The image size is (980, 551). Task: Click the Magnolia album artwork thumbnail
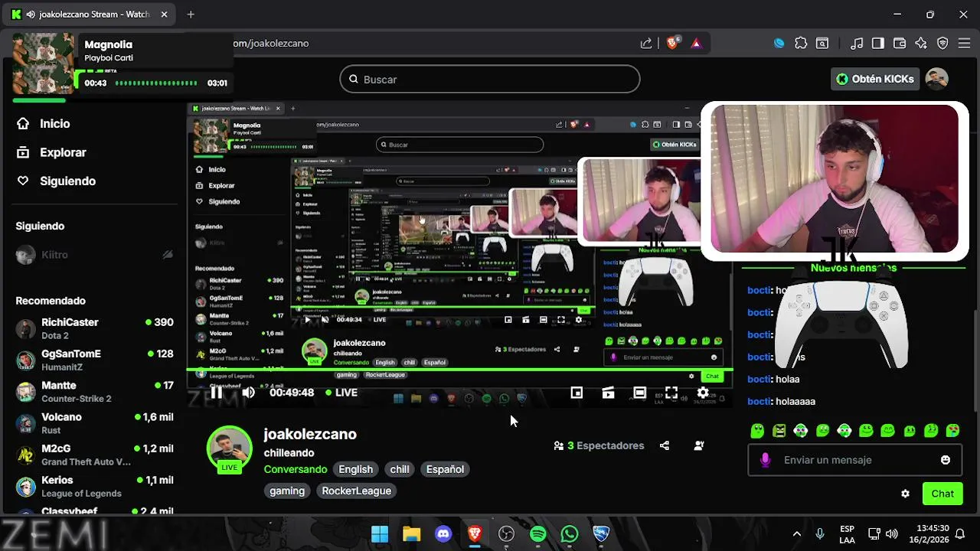(x=44, y=64)
